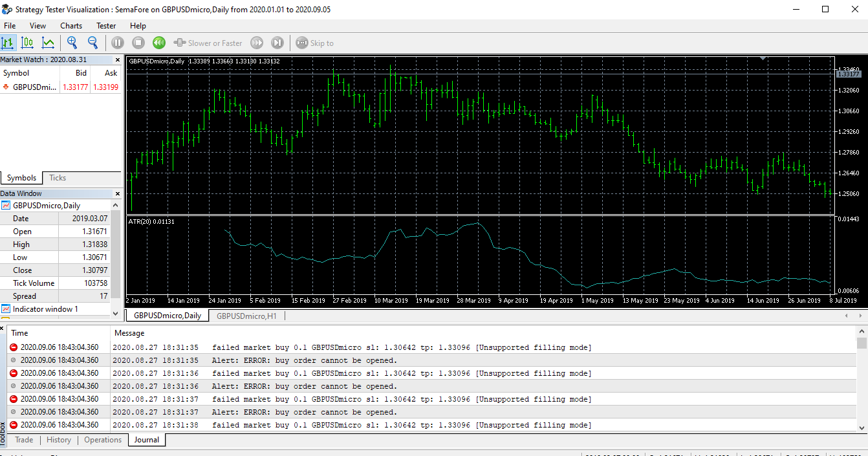Open the History tab
Viewport: 868px width, 456px height.
coord(58,440)
